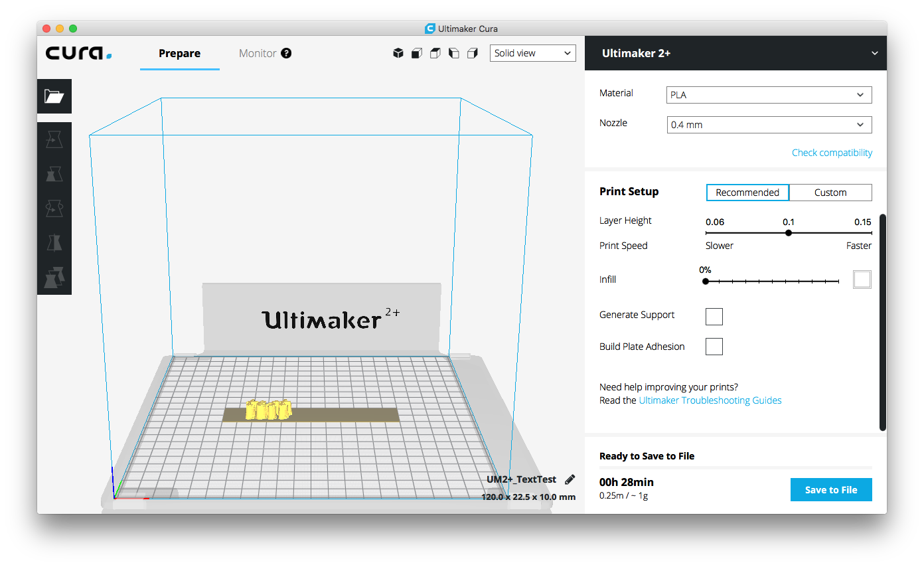Select Custom print setup mode
Screen dimensions: 924x567
pos(830,193)
